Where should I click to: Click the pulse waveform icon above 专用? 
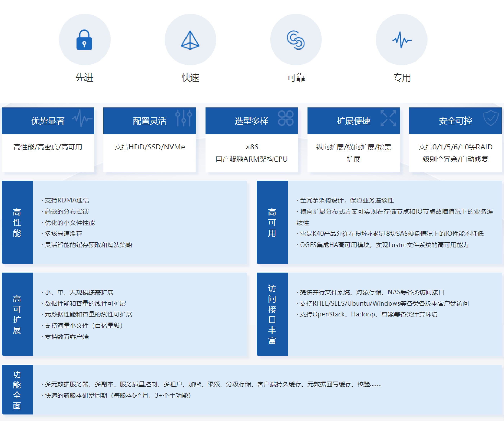pyautogui.click(x=402, y=40)
